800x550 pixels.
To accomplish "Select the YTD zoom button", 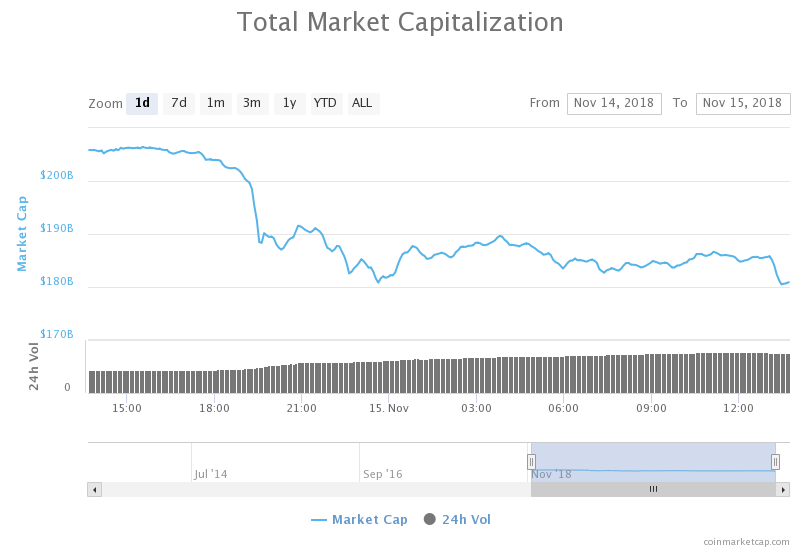I will [x=325, y=103].
